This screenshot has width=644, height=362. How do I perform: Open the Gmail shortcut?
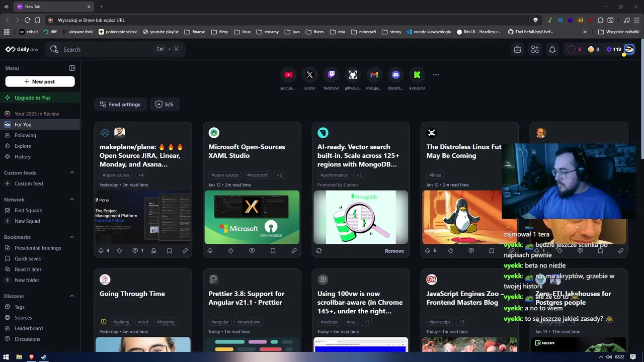click(x=374, y=74)
